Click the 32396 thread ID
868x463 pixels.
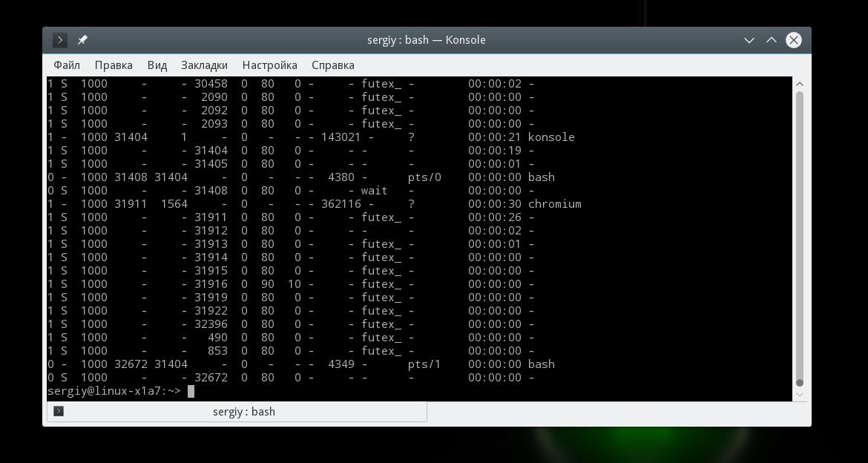click(x=211, y=324)
